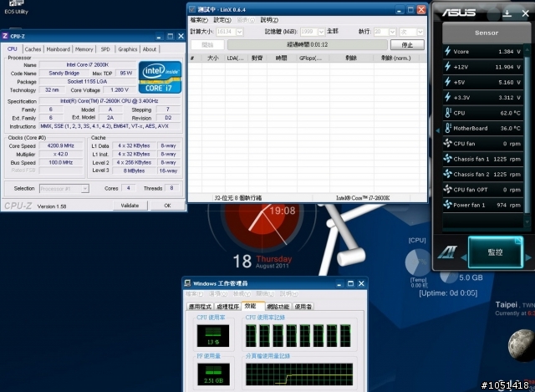Click the LinX stop button

[x=407, y=44]
